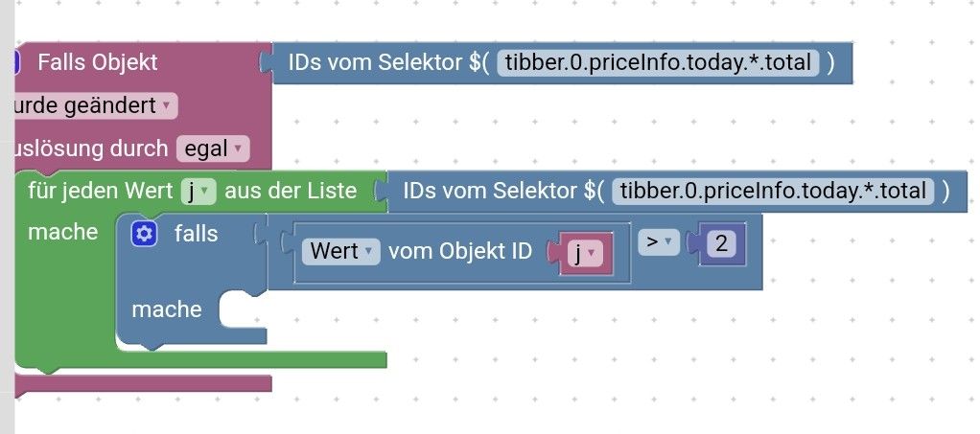Click the empty "mache" slot inside falls block
The height and width of the screenshot is (434, 980).
click(x=240, y=311)
